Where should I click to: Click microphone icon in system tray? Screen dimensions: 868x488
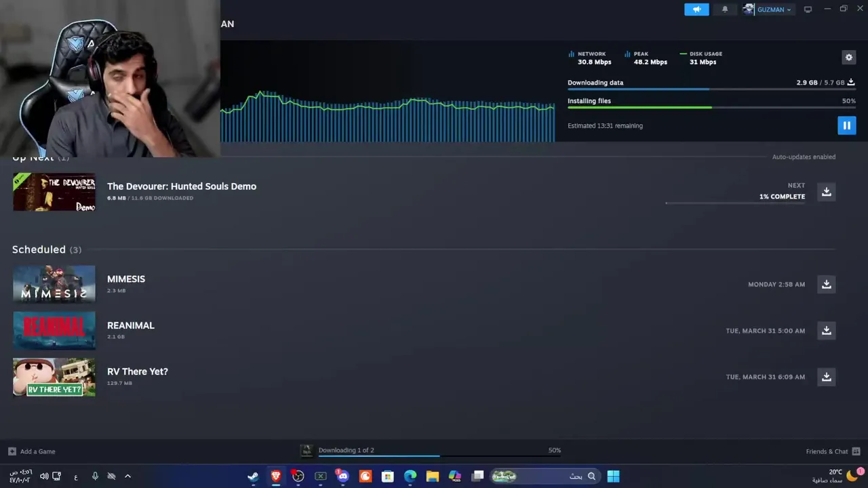coord(95,476)
